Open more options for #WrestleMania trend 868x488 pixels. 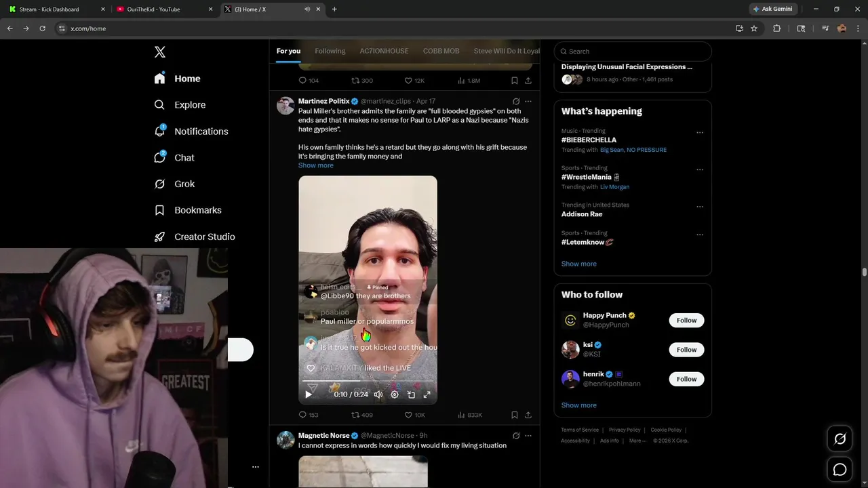point(700,170)
